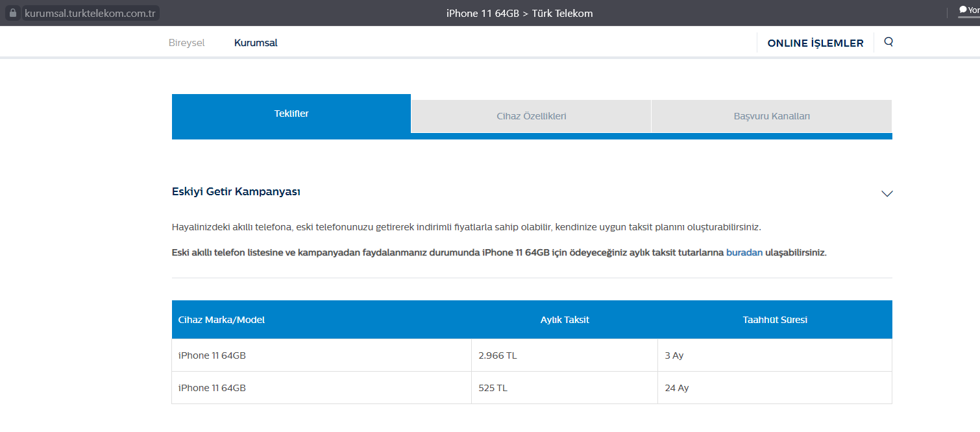Click the Taahhüt Süresi column header

tap(775, 320)
